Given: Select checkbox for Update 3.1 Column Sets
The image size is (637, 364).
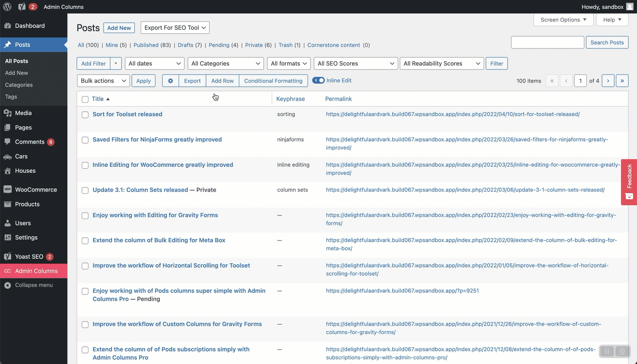Looking at the screenshot, I should [85, 190].
